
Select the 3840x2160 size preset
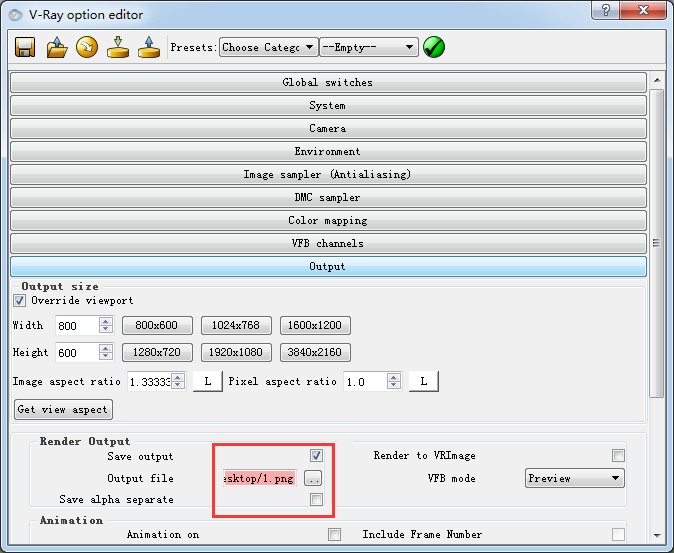point(315,352)
